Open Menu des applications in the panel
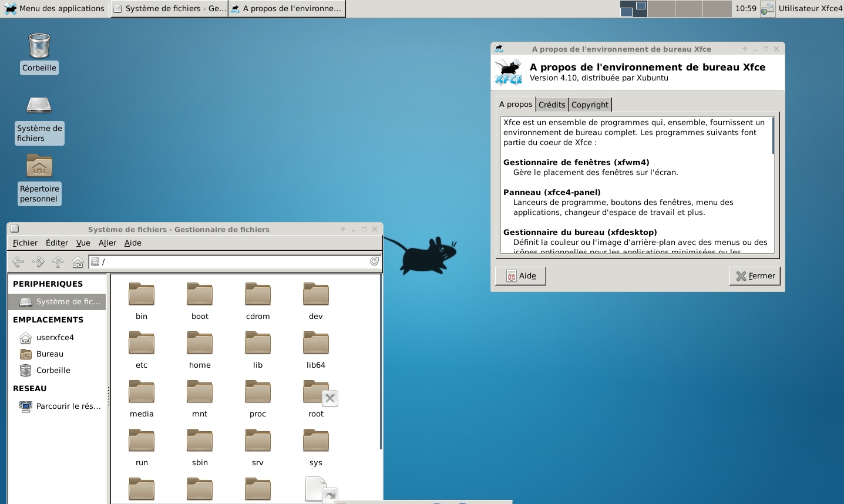Image resolution: width=844 pixels, height=504 pixels. (x=55, y=8)
